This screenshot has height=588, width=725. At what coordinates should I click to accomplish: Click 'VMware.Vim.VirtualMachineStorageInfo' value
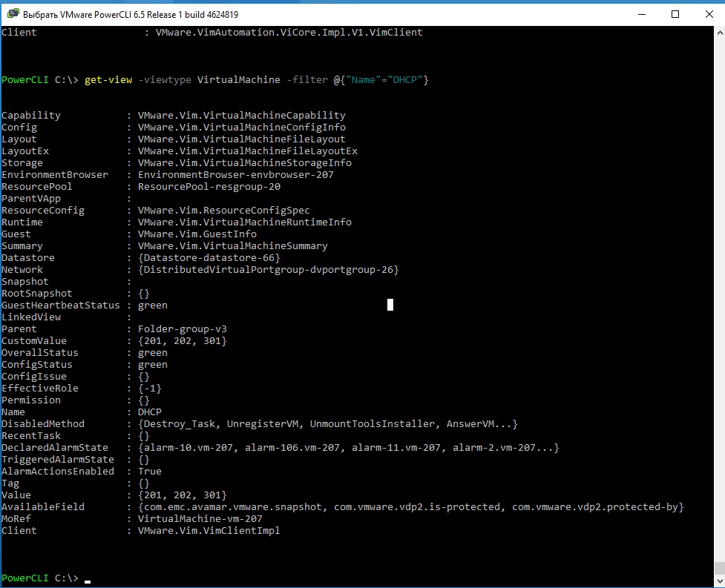(x=245, y=162)
